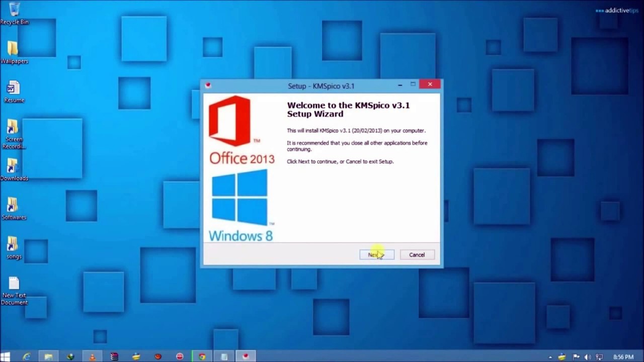Viewport: 644px width, 362px height.
Task: Select the Screen Recordi... folder icon
Action: [14, 134]
